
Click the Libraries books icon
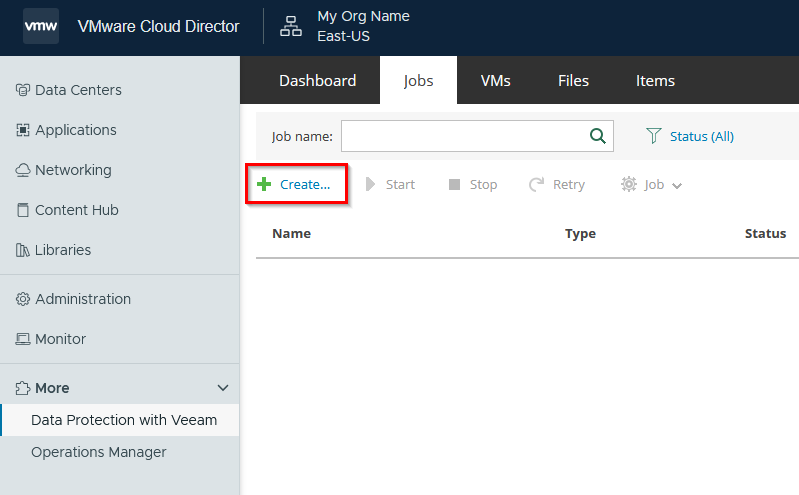22,250
